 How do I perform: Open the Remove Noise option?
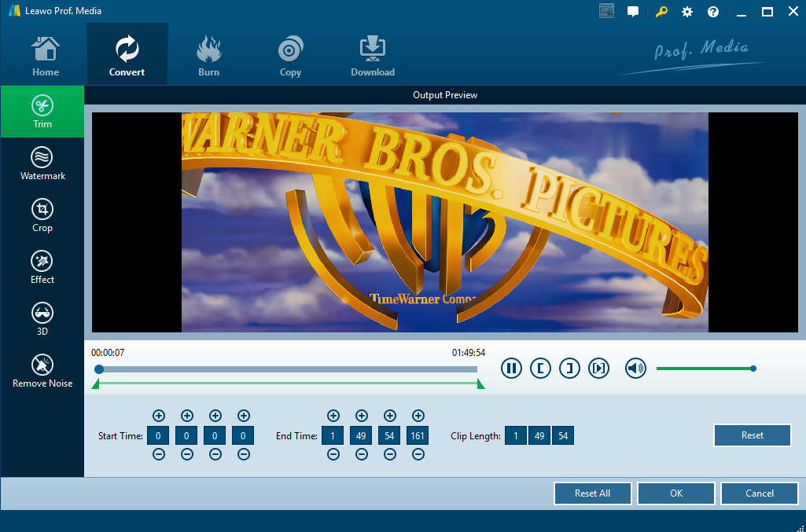(42, 370)
